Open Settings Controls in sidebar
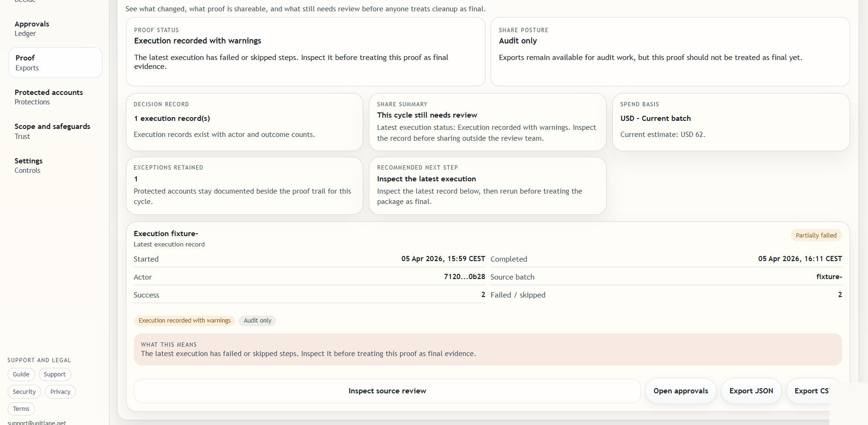Image resolution: width=868 pixels, height=425 pixels. click(x=28, y=165)
